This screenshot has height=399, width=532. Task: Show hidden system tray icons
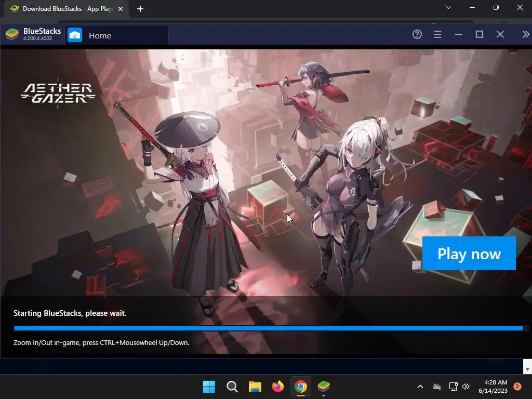(x=420, y=387)
